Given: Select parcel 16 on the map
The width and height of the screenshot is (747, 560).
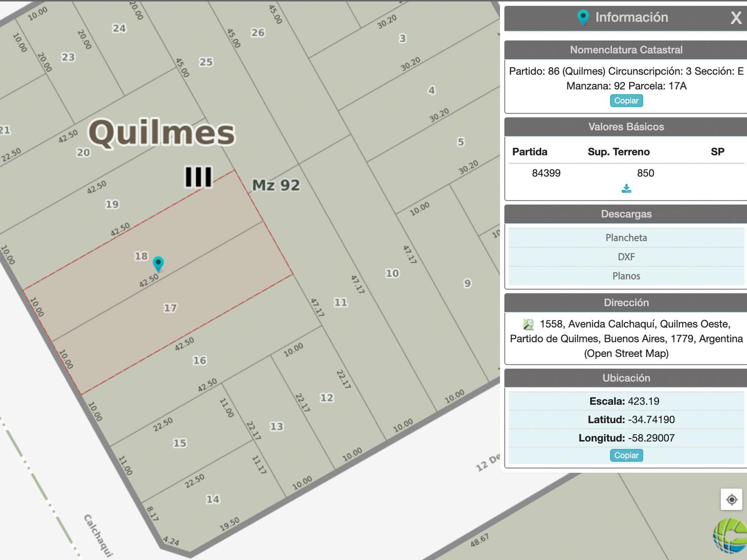Looking at the screenshot, I should pyautogui.click(x=200, y=360).
